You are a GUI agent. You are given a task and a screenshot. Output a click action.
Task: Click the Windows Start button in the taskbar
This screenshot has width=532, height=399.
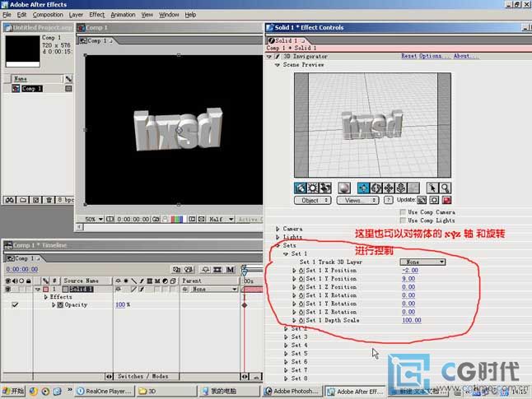(x=13, y=391)
